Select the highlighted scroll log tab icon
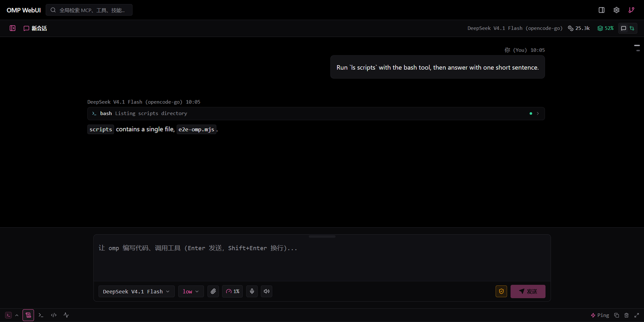This screenshot has height=322, width=644. pyautogui.click(x=28, y=315)
